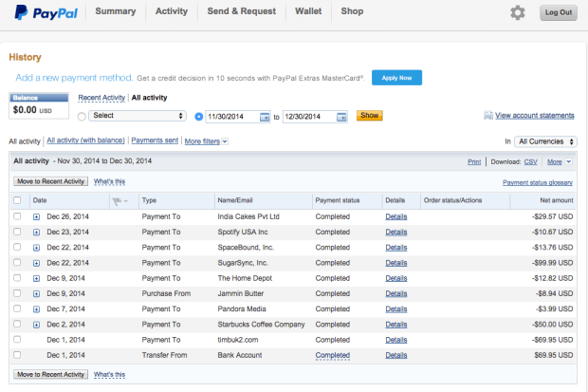Go to the Activity tab
588x392 pixels.
(x=172, y=11)
